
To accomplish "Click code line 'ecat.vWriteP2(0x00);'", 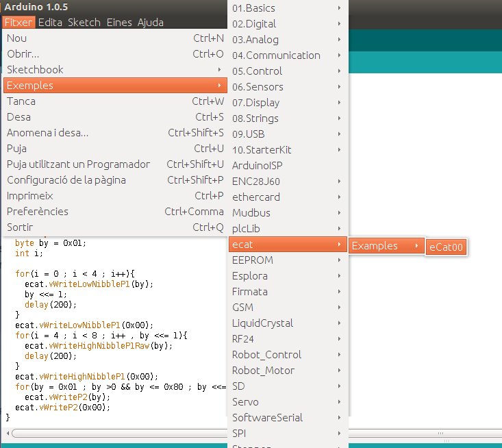I will [63, 408].
